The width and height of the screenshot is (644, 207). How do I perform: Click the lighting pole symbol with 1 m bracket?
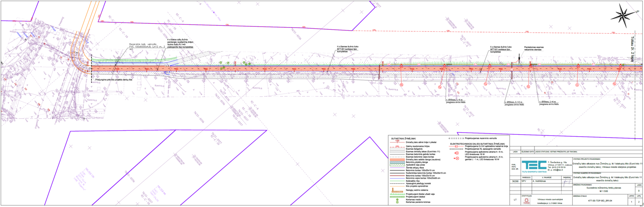[456, 158]
